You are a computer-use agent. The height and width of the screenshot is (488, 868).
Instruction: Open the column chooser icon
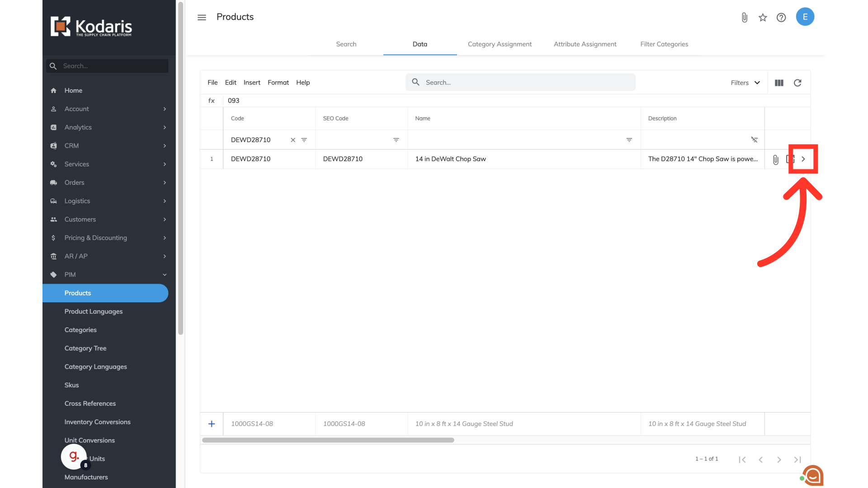click(779, 83)
